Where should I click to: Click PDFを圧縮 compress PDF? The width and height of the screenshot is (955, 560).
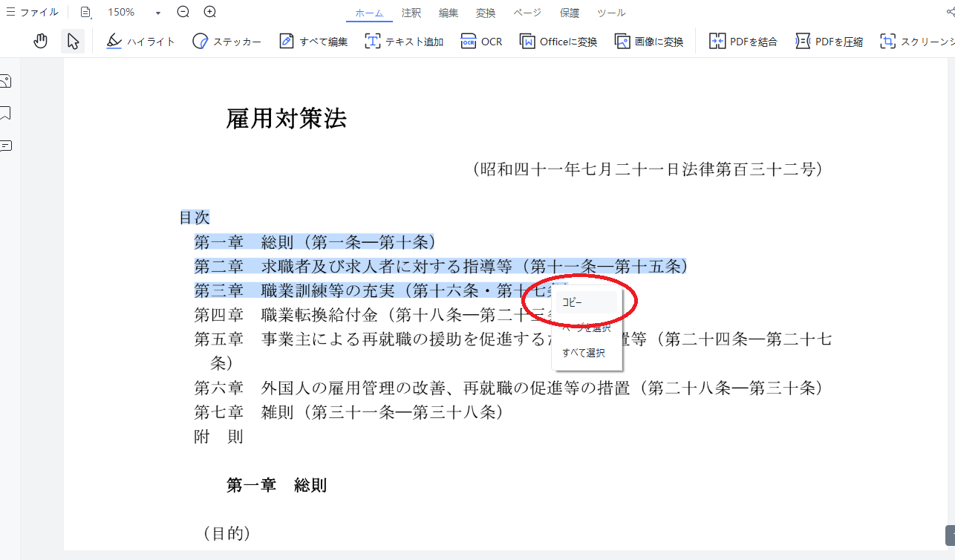tap(829, 42)
